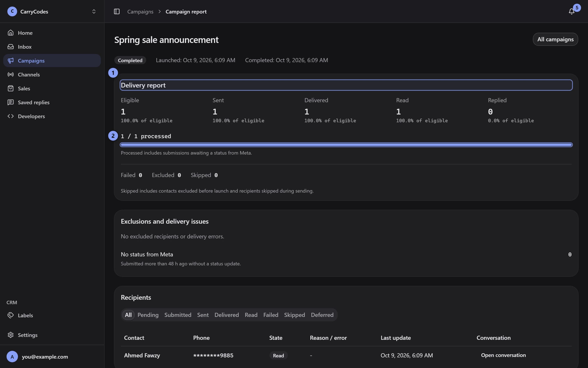Toggle the sidebar panel icon

[117, 11]
